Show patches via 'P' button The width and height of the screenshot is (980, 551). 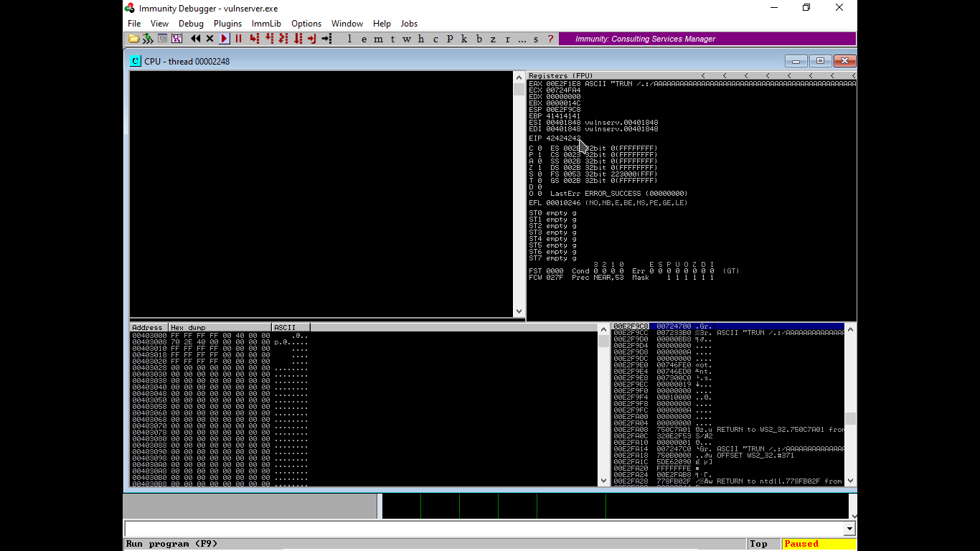tap(450, 39)
